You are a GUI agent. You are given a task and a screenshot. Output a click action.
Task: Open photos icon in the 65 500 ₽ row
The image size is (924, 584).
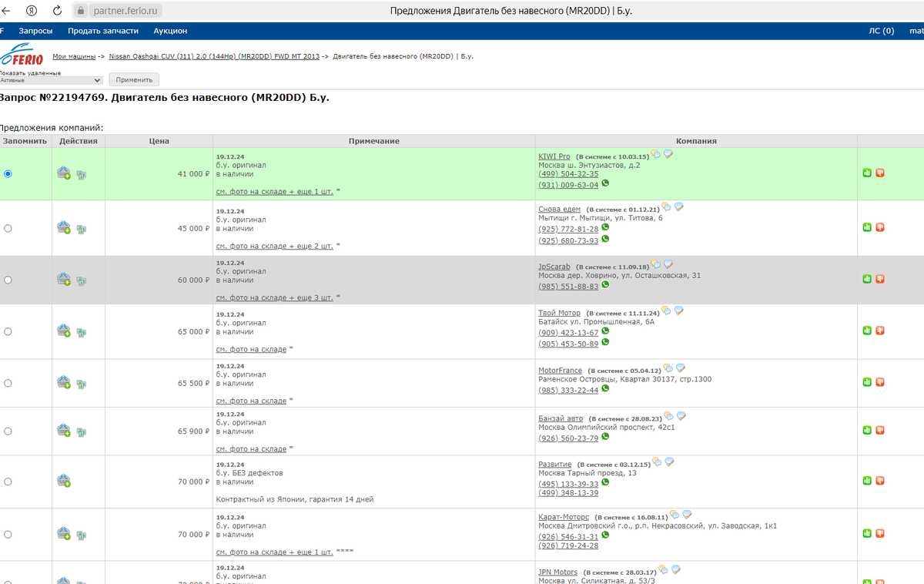point(81,384)
